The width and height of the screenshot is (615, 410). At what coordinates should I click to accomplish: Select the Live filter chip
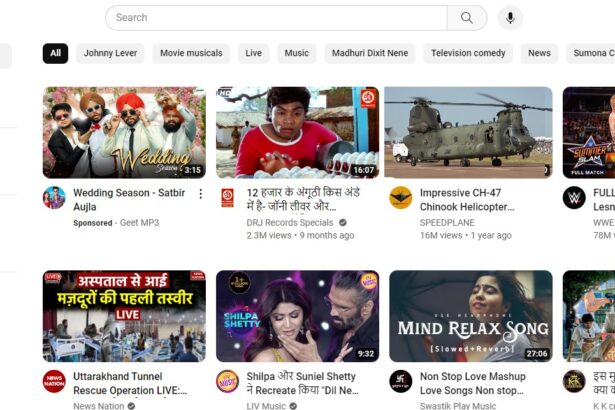[253, 53]
